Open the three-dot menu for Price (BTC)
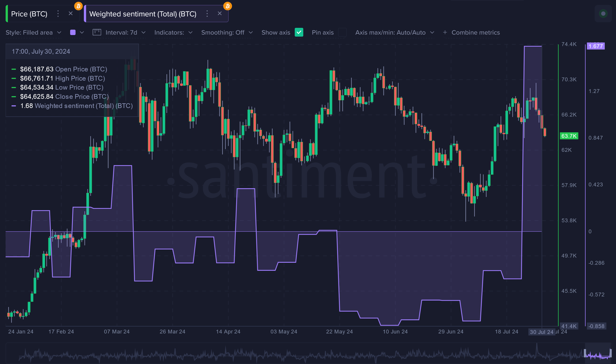This screenshot has width=616, height=364. 58,14
